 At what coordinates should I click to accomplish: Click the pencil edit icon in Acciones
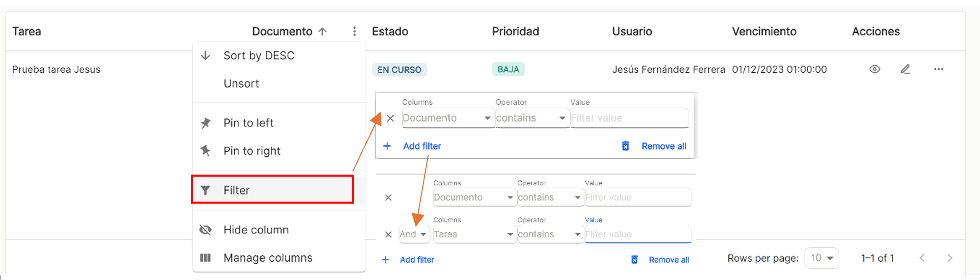tap(905, 69)
